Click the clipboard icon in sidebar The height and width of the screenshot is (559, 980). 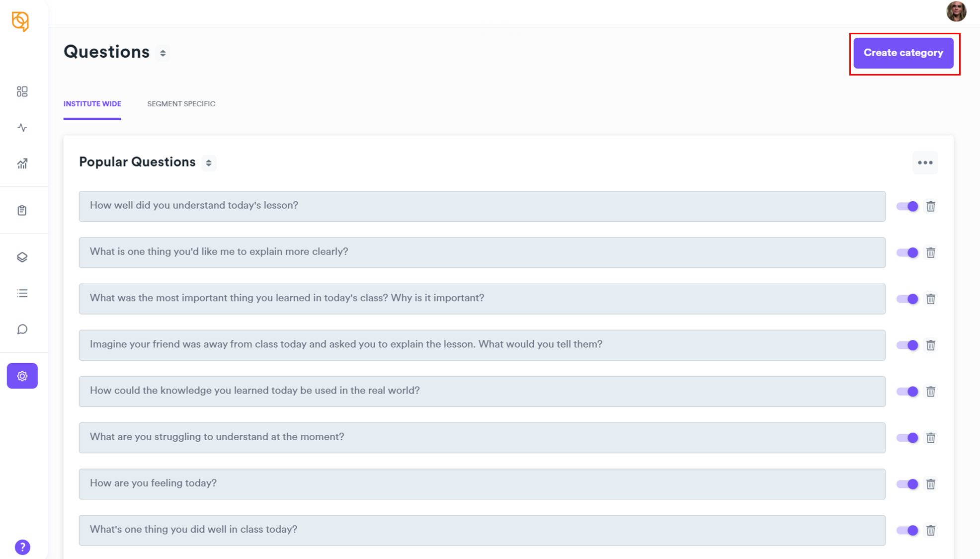22,211
